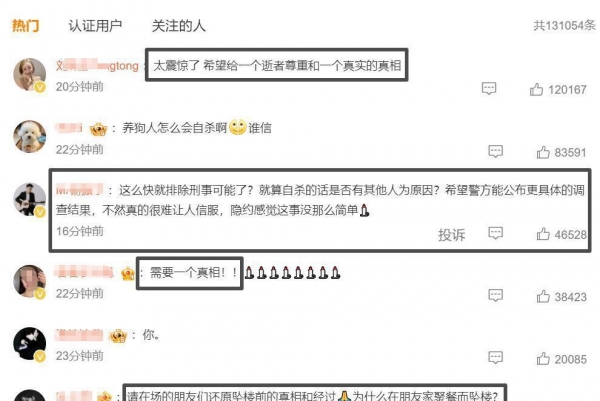600x401 pixels.
Task: Switch to 认证用户 tab
Action: (95, 26)
